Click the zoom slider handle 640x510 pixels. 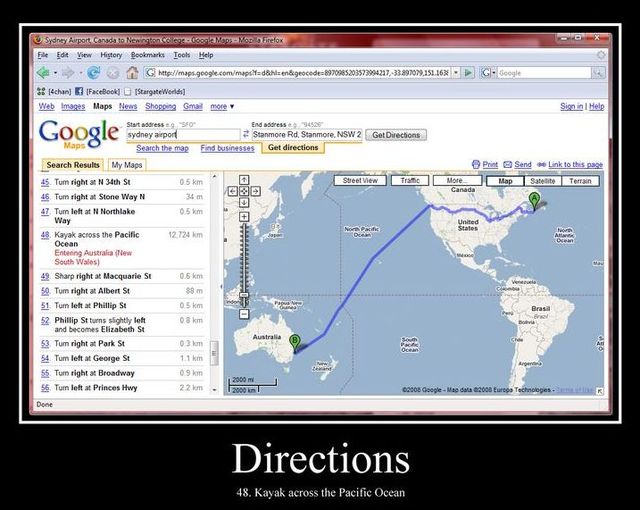tap(244, 295)
